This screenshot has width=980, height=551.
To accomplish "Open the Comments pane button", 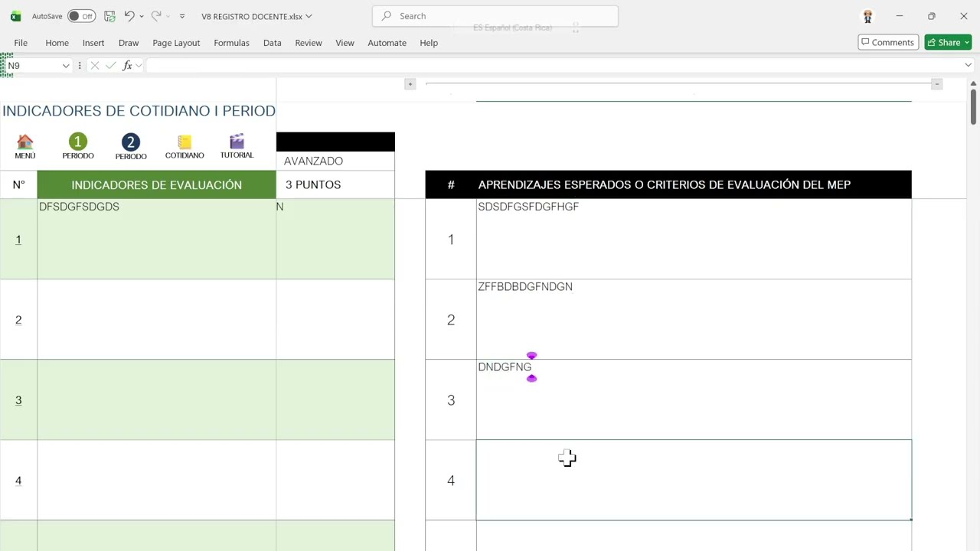I will point(887,42).
